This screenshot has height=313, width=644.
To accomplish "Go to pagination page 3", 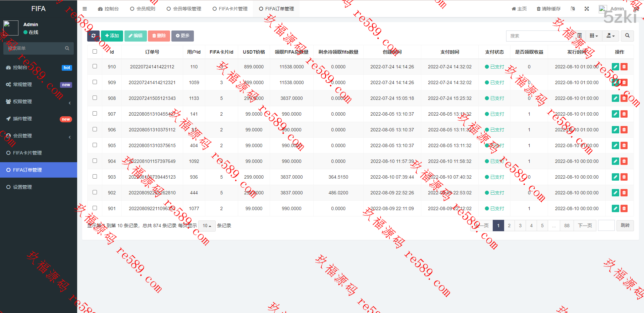I will pos(520,226).
